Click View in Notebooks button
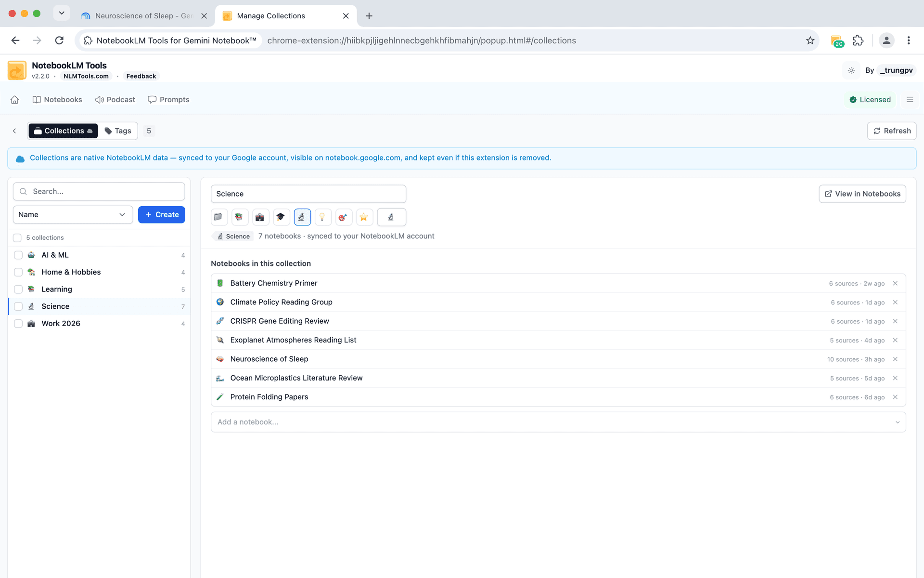This screenshot has width=924, height=578. (862, 194)
